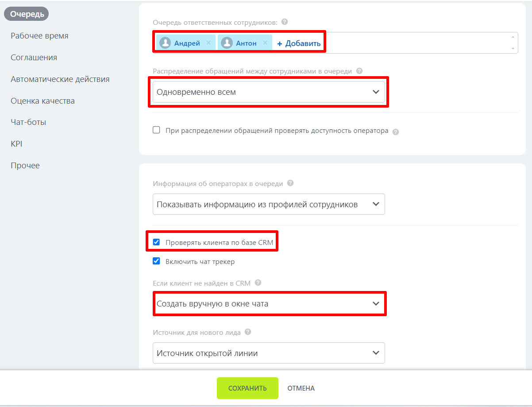Open help for Если клиент не найден
The image size is (532, 407).
[258, 283]
